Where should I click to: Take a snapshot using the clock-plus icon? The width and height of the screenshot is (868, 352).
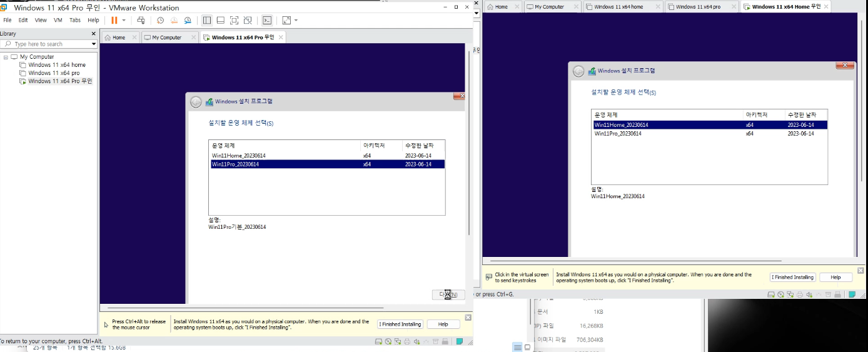pos(160,20)
